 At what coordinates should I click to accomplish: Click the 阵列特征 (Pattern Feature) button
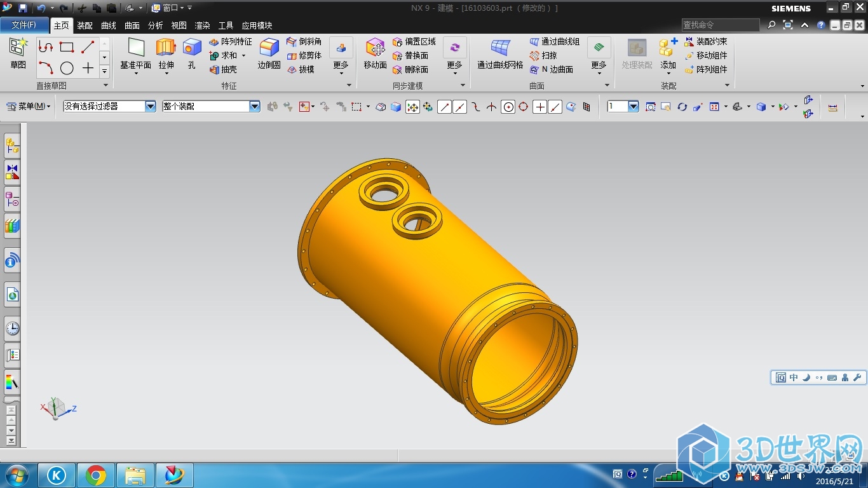pos(231,41)
